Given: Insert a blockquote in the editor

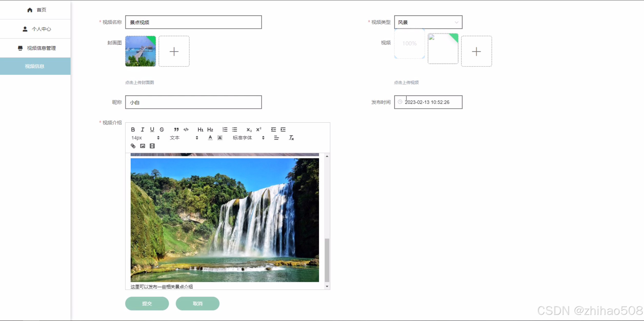Looking at the screenshot, I should coord(176,130).
